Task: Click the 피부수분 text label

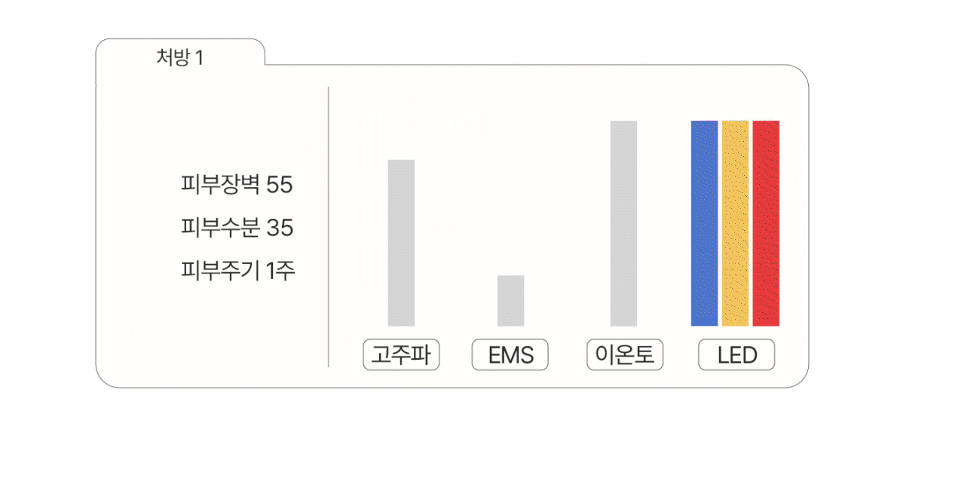Action: click(x=220, y=228)
